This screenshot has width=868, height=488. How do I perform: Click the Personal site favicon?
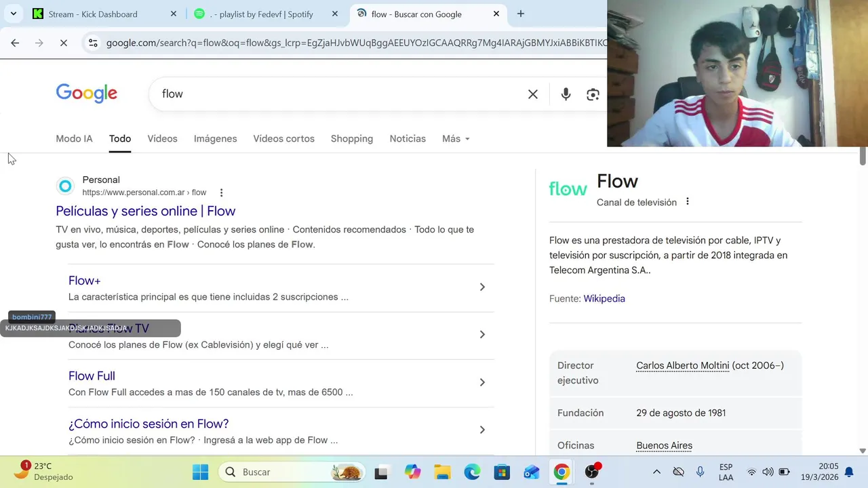(x=65, y=186)
